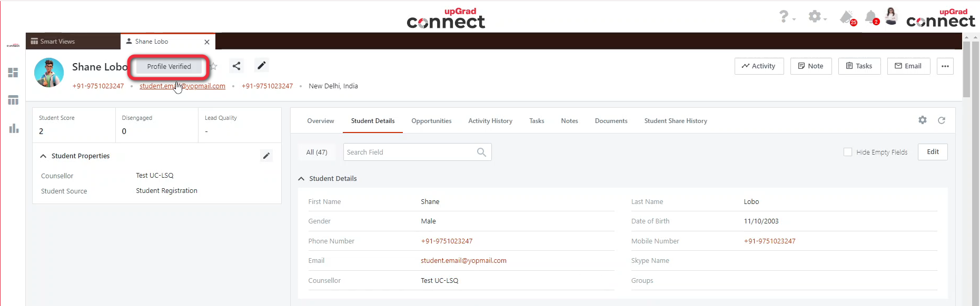The height and width of the screenshot is (306, 980).
Task: Open the settings gear in the top bar
Action: [815, 17]
